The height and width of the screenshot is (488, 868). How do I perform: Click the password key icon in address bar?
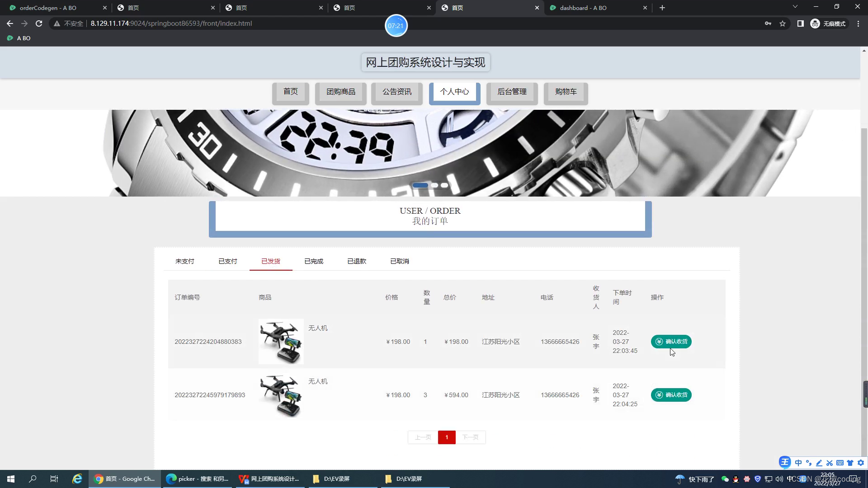click(769, 23)
